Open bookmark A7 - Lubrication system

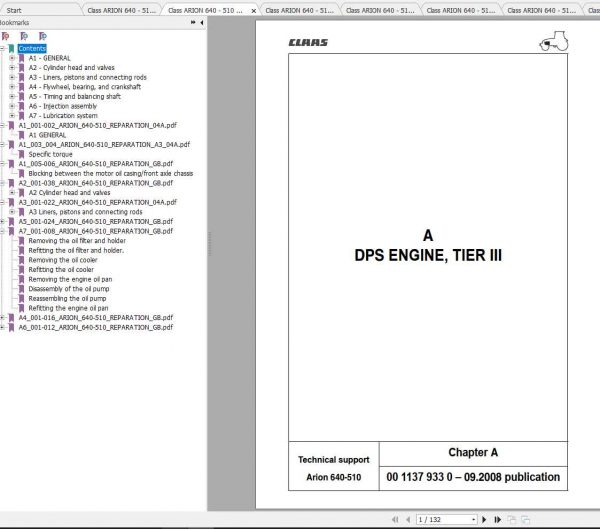(63, 116)
